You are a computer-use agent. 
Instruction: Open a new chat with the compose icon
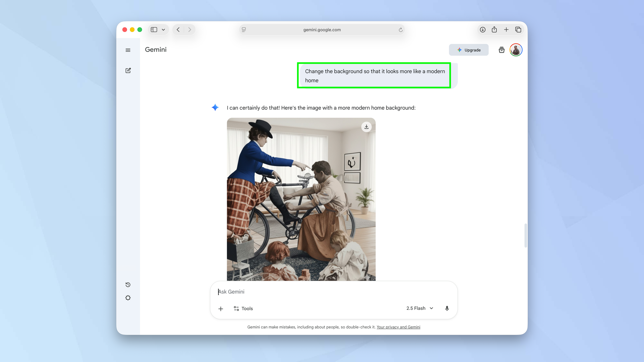pyautogui.click(x=128, y=70)
